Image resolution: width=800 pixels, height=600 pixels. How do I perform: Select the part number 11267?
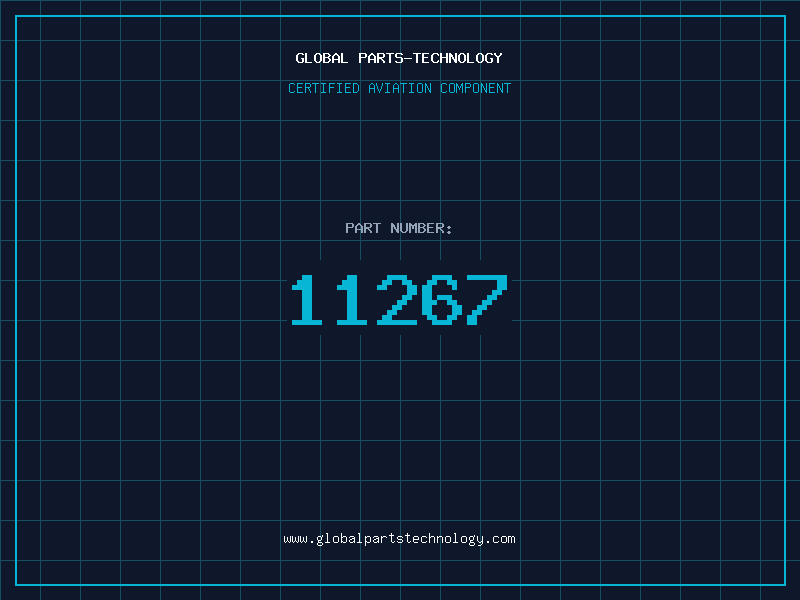399,300
